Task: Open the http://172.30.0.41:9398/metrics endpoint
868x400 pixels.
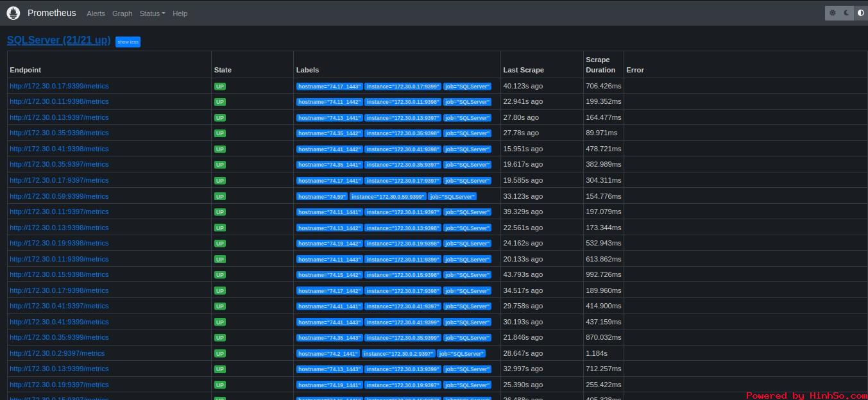Action: click(x=59, y=149)
